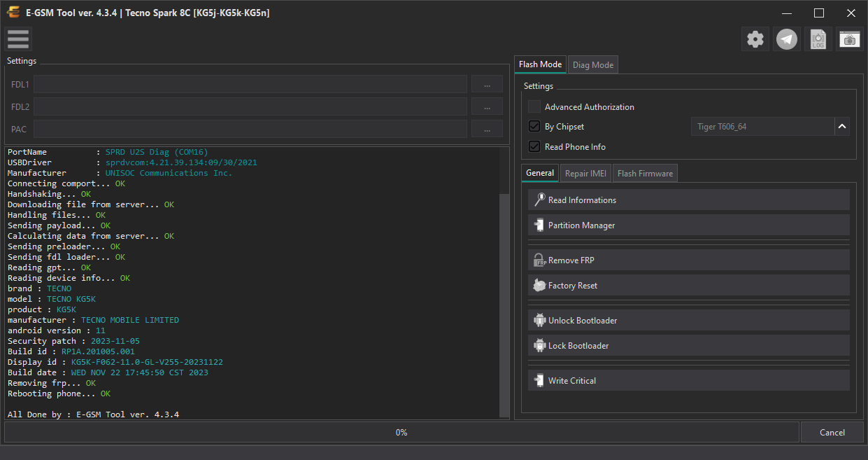This screenshot has width=868, height=460.
Task: Open the hamburger menu
Action: 18,39
